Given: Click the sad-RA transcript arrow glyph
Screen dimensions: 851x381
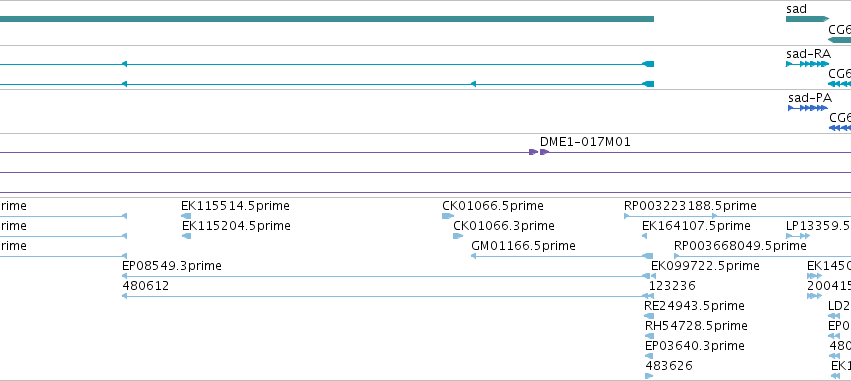Looking at the screenshot, I should [x=808, y=64].
